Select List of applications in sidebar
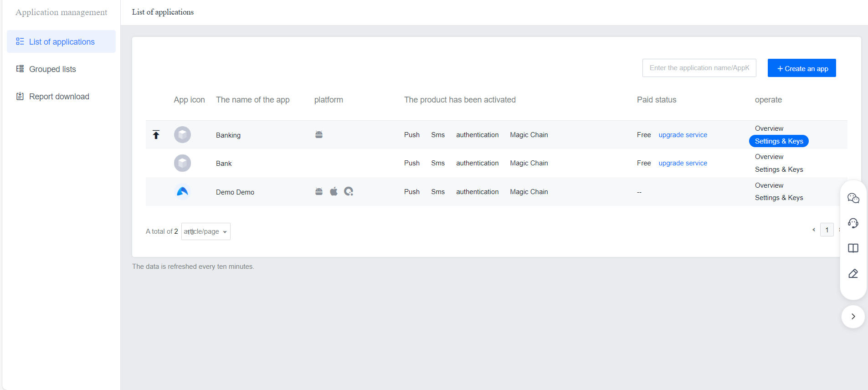Image resolution: width=868 pixels, height=390 pixels. coord(62,42)
